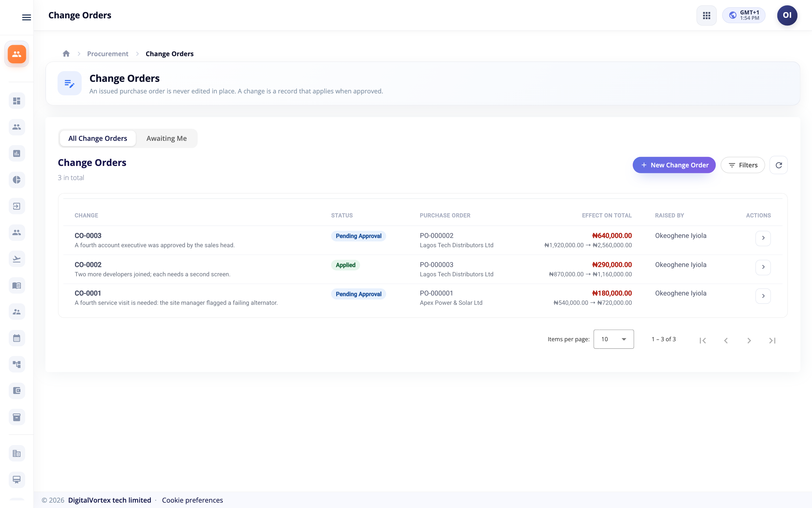The image size is (812, 508).
Task: Open the items per page dropdown
Action: 613,339
